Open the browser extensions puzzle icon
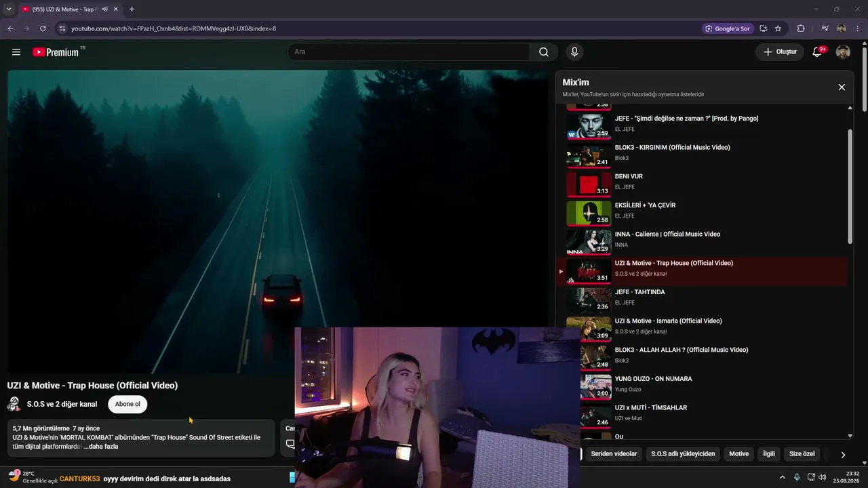The image size is (868, 488). point(801,28)
